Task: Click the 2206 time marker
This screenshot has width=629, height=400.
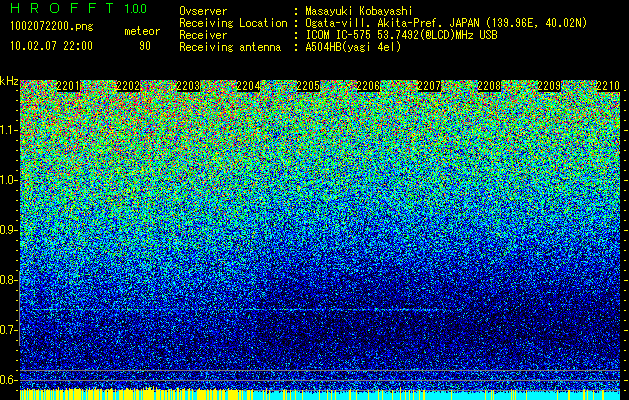Action: tap(369, 86)
